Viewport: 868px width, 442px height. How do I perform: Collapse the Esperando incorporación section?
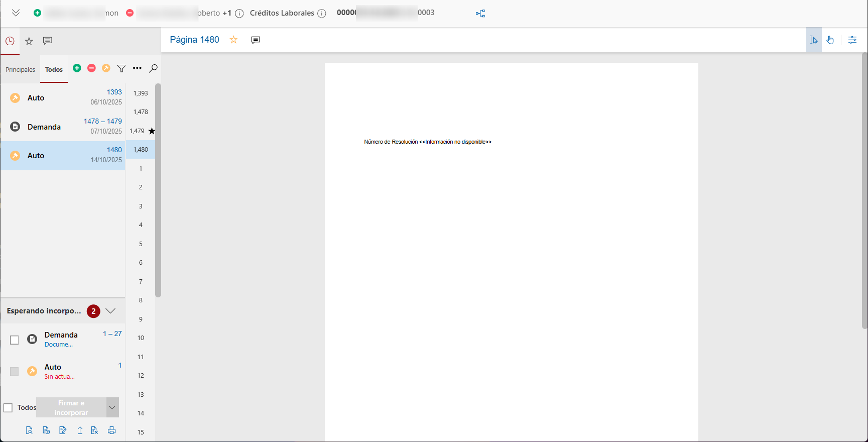[111, 311]
